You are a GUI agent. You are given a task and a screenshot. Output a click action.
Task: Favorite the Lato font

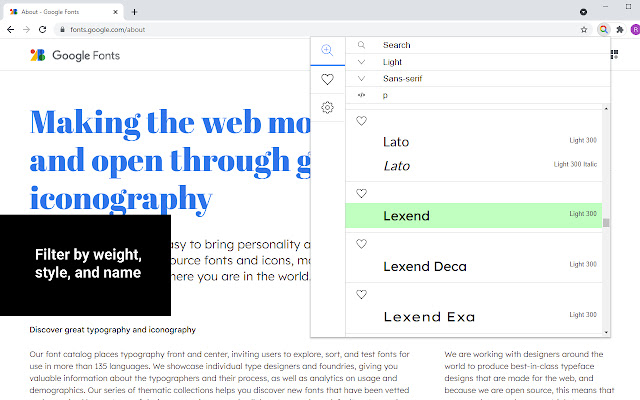[362, 121]
